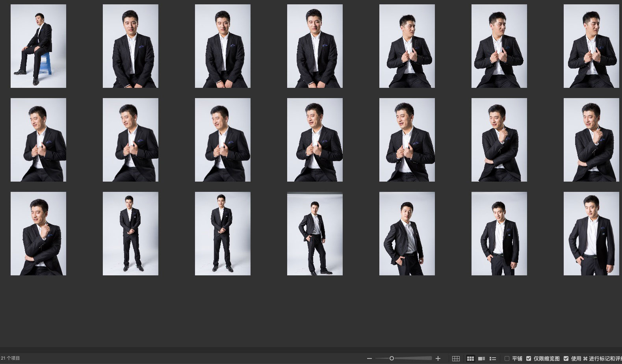Enable the 平铺 checkbox
The width and height of the screenshot is (622, 364).
507,358
